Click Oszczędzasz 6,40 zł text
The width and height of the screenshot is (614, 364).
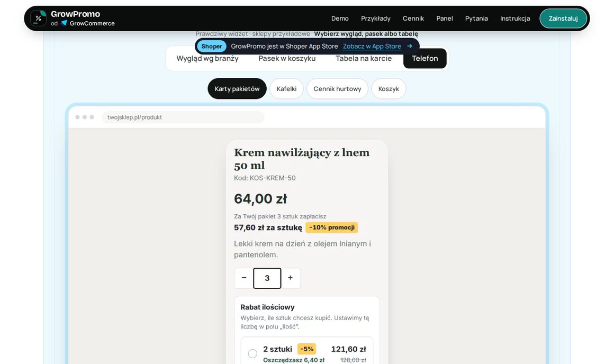[294, 360]
